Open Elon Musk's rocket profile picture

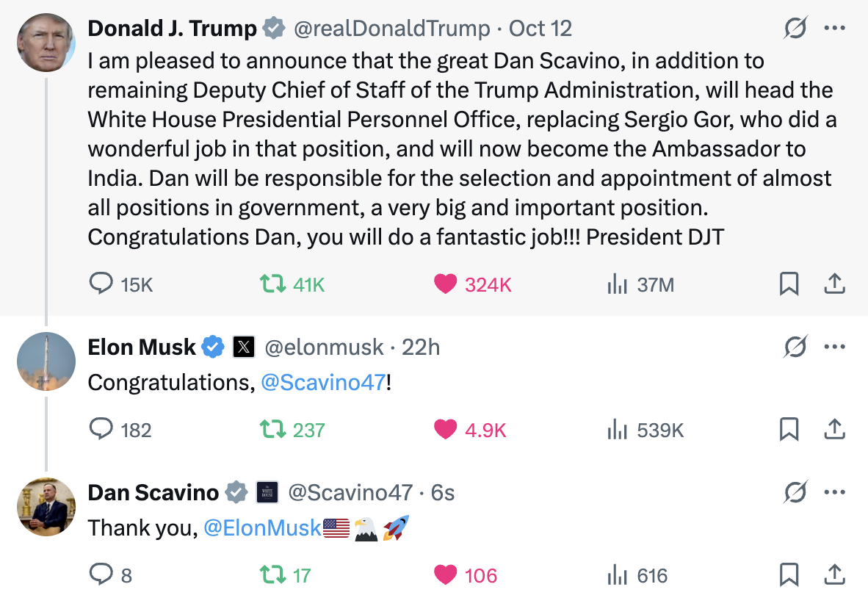pos(46,361)
